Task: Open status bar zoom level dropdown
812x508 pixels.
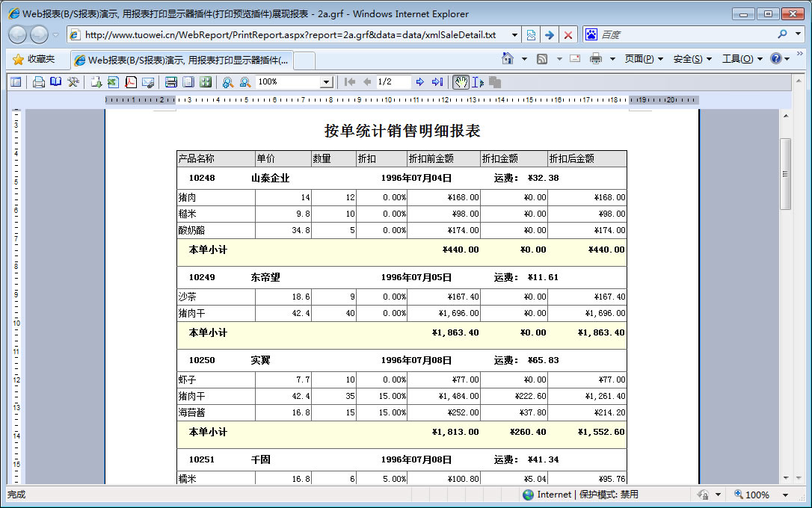Action: 785,495
